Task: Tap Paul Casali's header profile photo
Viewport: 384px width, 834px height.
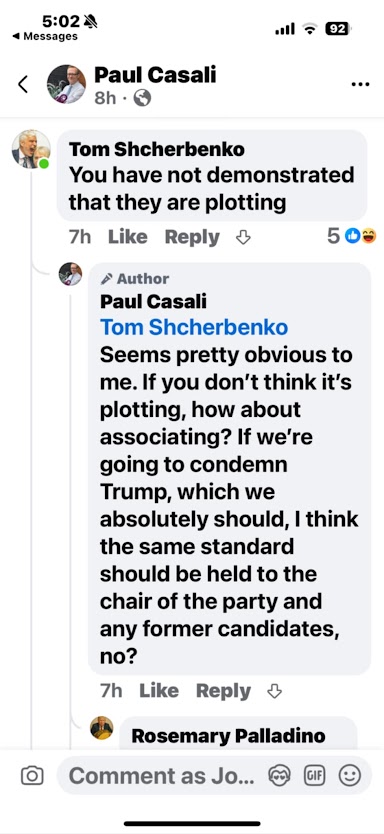Action: point(66,84)
